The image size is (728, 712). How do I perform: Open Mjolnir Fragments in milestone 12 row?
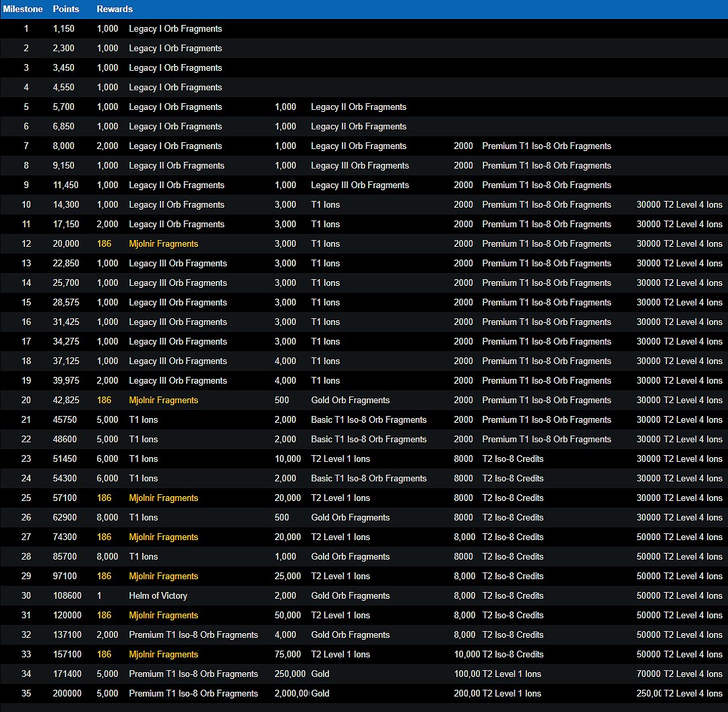(x=163, y=244)
